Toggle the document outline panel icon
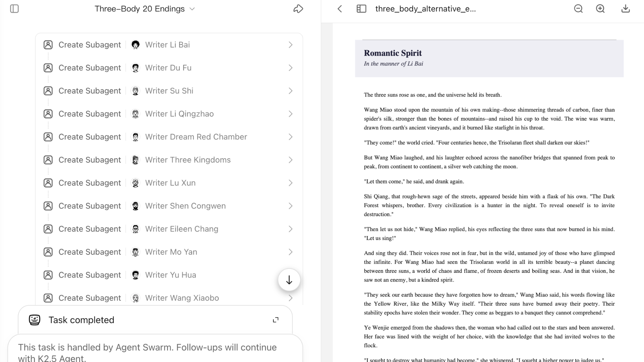 [x=361, y=9]
